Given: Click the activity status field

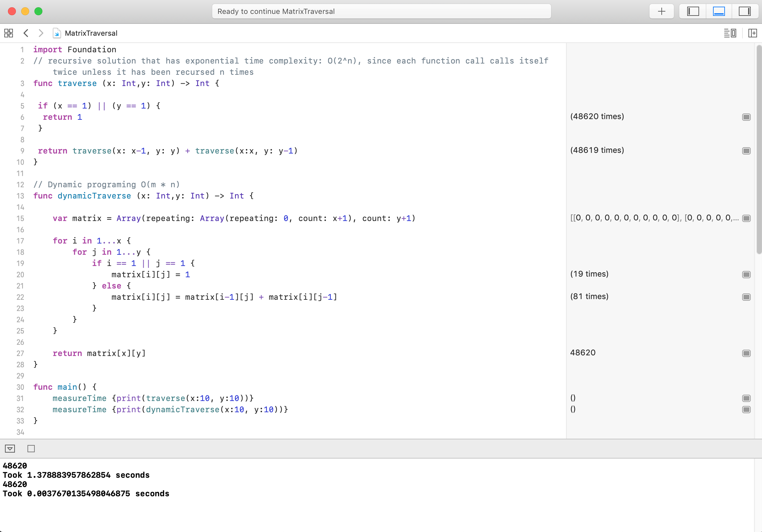Looking at the screenshot, I should point(381,11).
